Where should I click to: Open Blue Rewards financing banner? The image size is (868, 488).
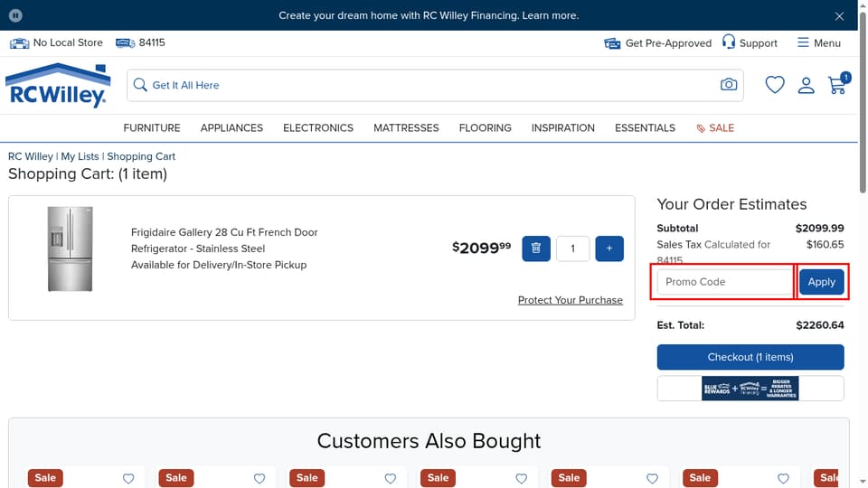[x=750, y=389]
